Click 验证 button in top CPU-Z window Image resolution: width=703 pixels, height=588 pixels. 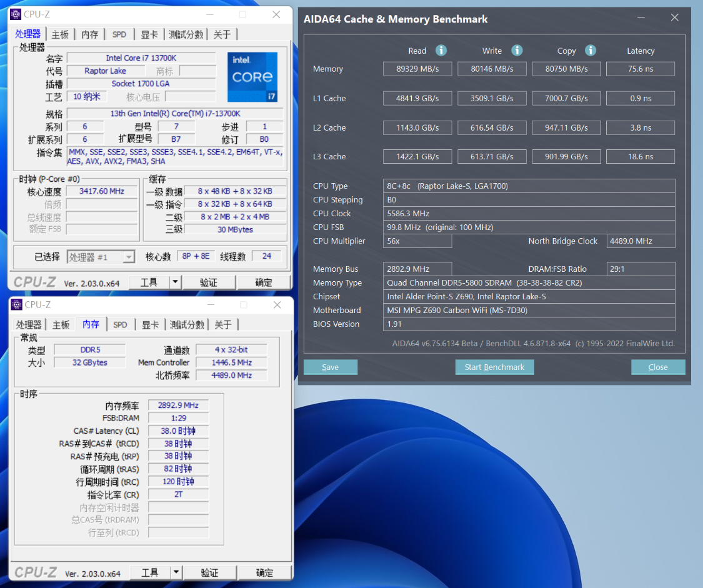[x=209, y=282]
